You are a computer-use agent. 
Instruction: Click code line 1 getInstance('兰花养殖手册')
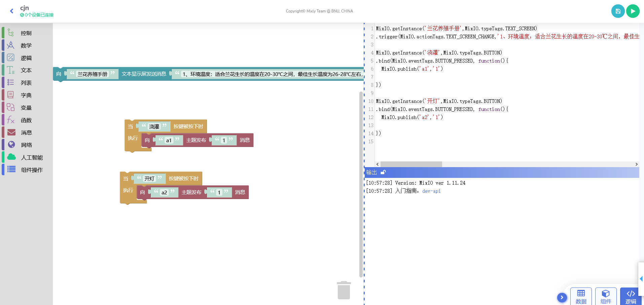click(456, 29)
